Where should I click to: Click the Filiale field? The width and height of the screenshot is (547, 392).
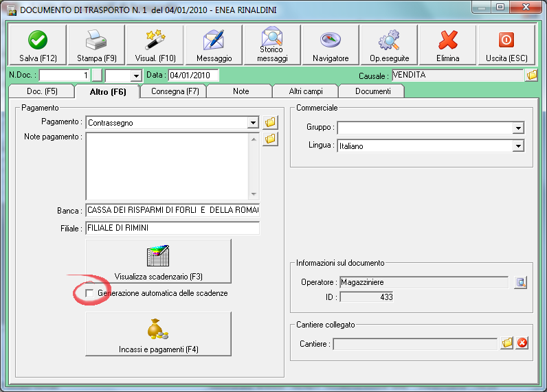(172, 228)
